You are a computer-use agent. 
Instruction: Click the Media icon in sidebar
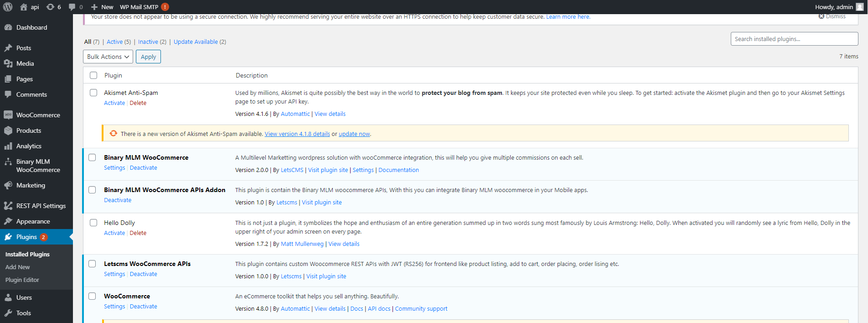(x=8, y=63)
